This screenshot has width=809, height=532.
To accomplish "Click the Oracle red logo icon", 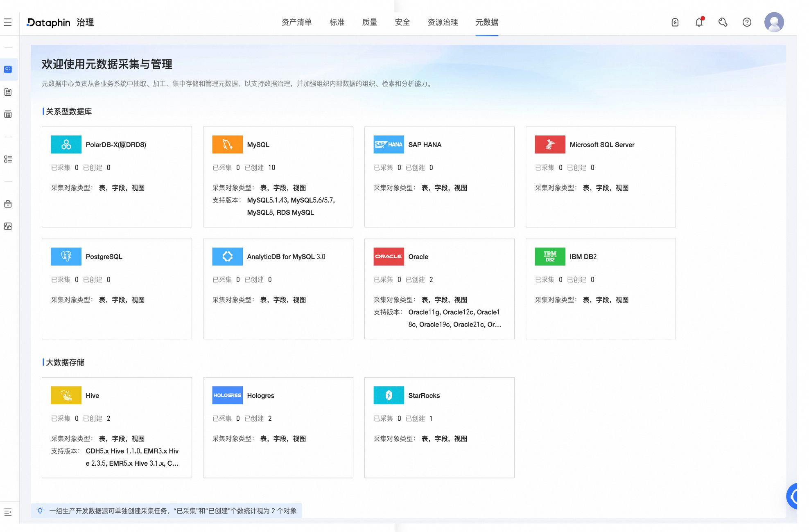I will [x=389, y=257].
